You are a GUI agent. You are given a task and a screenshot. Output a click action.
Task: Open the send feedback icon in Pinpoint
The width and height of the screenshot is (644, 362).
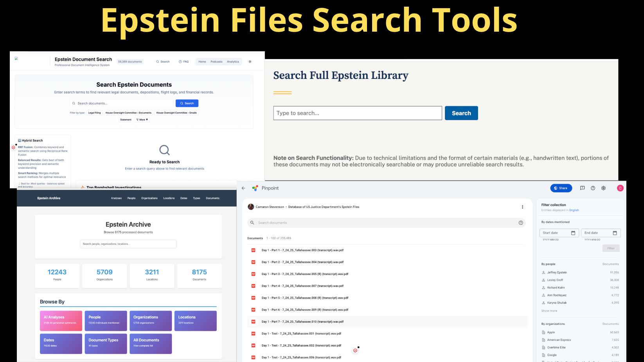click(582, 188)
